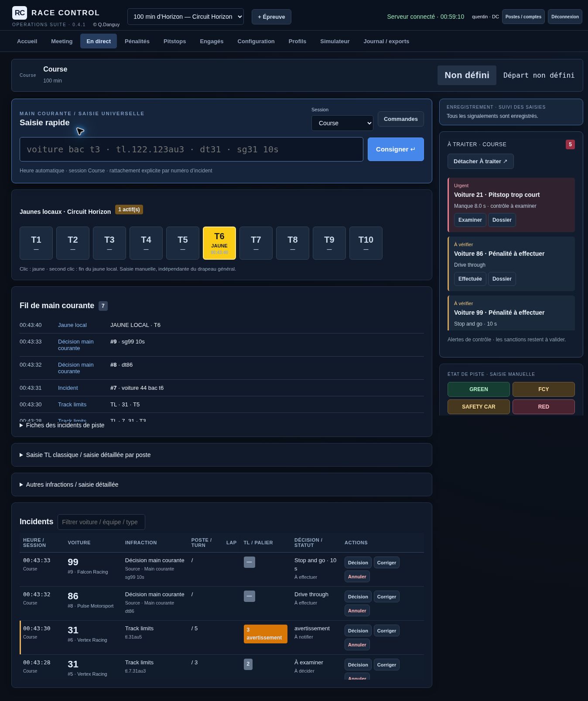
Task: Open Décision for 00:43:30 track limits
Action: 358,631
